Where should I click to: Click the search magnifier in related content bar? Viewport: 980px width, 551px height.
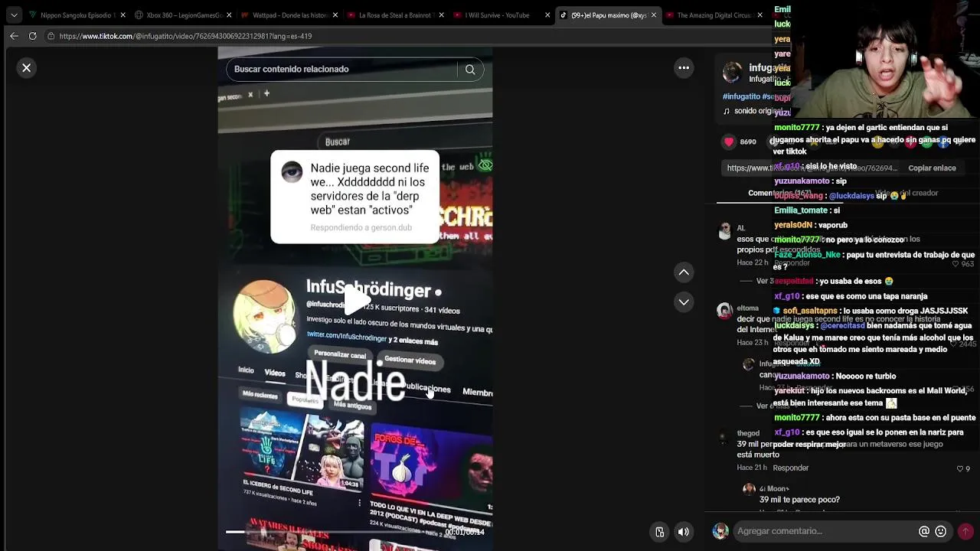click(x=470, y=70)
